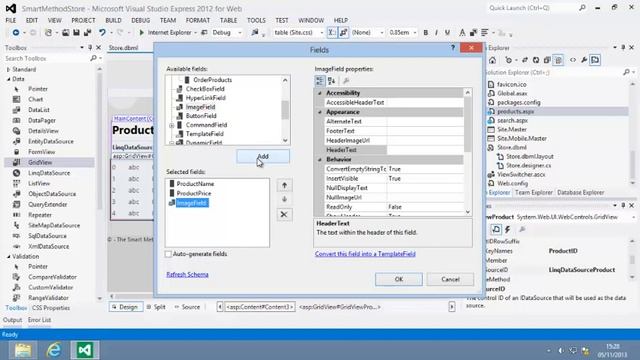Remove selected field with X button
Image resolution: width=640 pixels, height=360 pixels.
point(284,214)
